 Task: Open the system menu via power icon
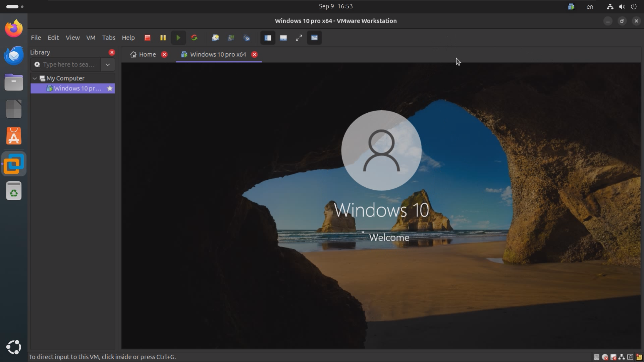point(634,6)
